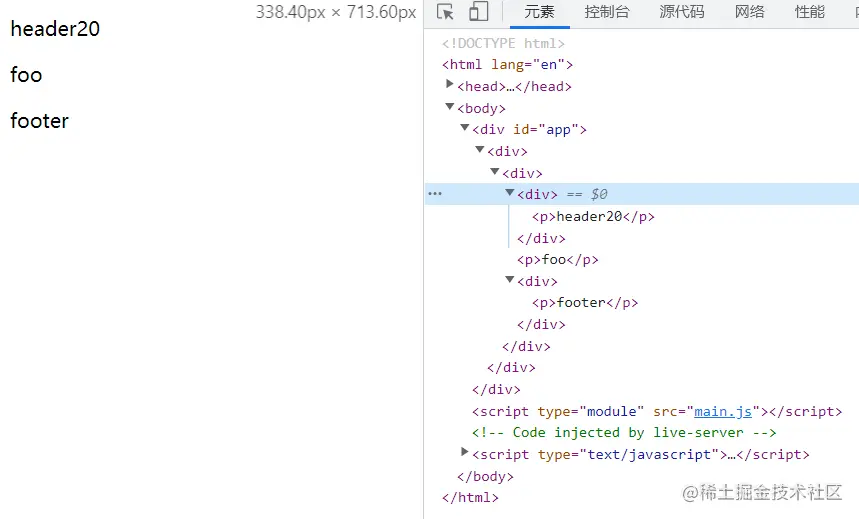The image size is (859, 519).
Task: Open the three-dot menu on selected row
Action: [x=435, y=193]
